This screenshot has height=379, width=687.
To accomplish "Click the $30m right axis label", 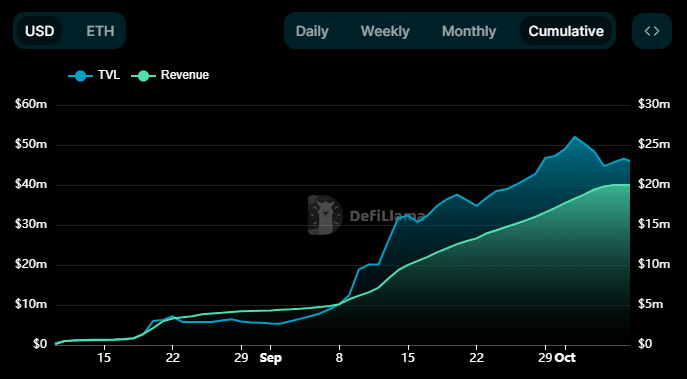I will tap(654, 105).
